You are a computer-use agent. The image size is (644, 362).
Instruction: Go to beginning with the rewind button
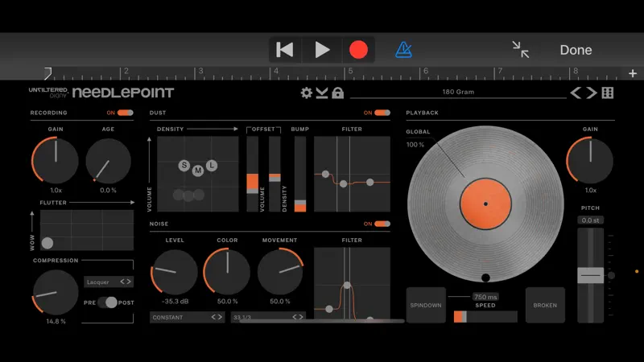[285, 50]
